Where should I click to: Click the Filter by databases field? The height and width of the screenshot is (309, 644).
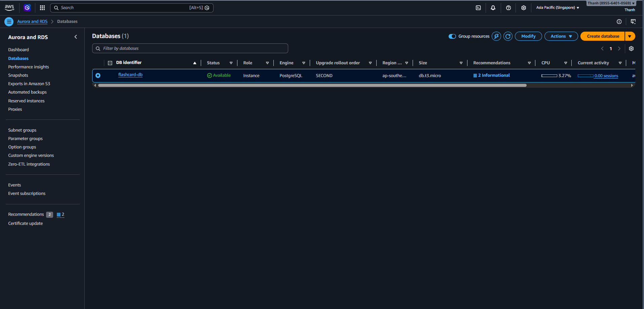click(190, 48)
